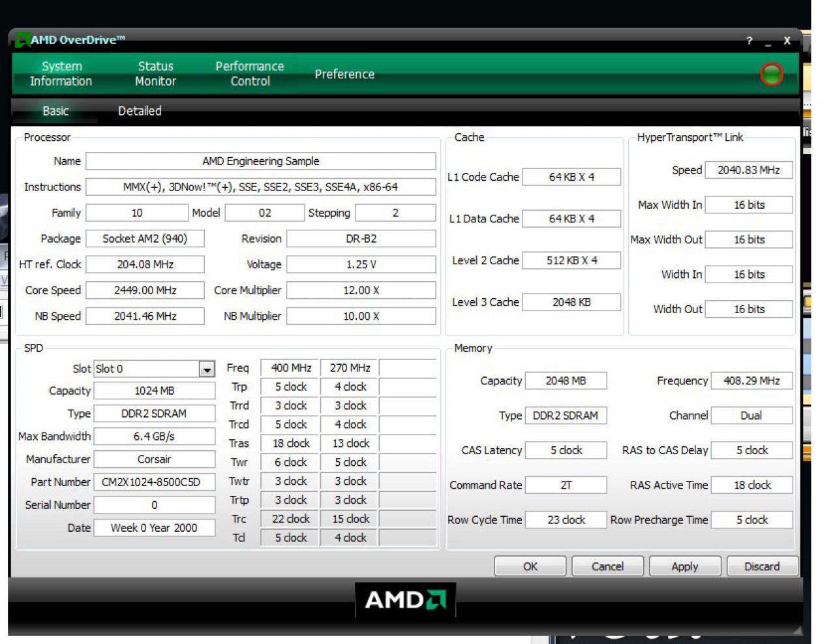The width and height of the screenshot is (835, 644).
Task: Click the Revision value DR-B2
Action: coord(361,239)
